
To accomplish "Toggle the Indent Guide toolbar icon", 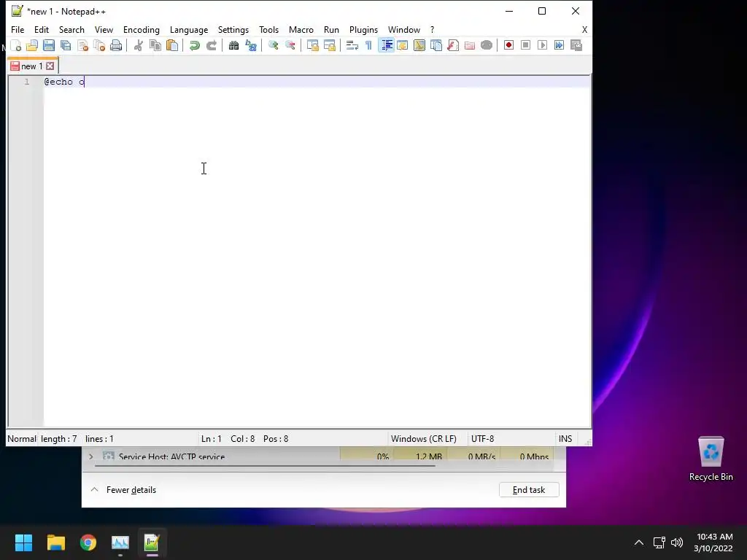I will click(387, 45).
